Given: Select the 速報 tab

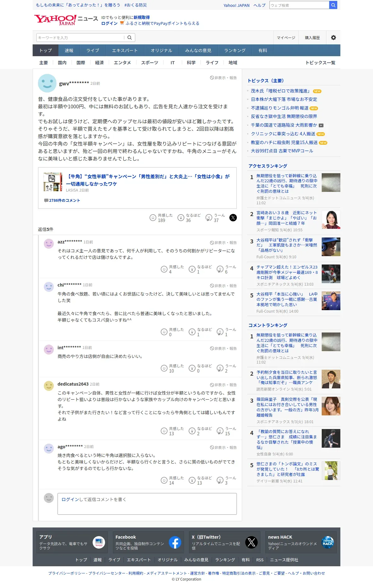Looking at the screenshot, I should tap(69, 50).
